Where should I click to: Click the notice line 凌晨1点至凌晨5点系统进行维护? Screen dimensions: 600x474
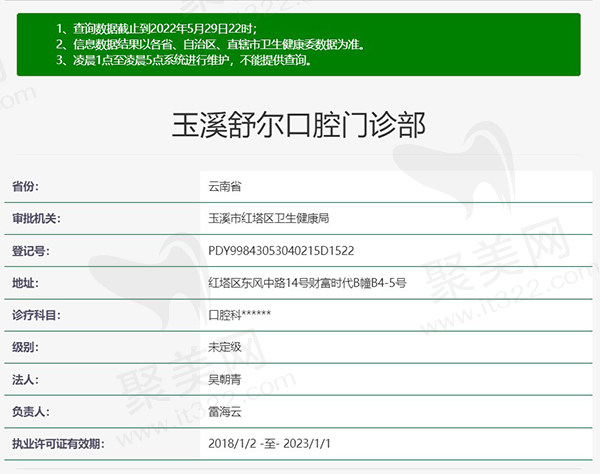pos(184,60)
